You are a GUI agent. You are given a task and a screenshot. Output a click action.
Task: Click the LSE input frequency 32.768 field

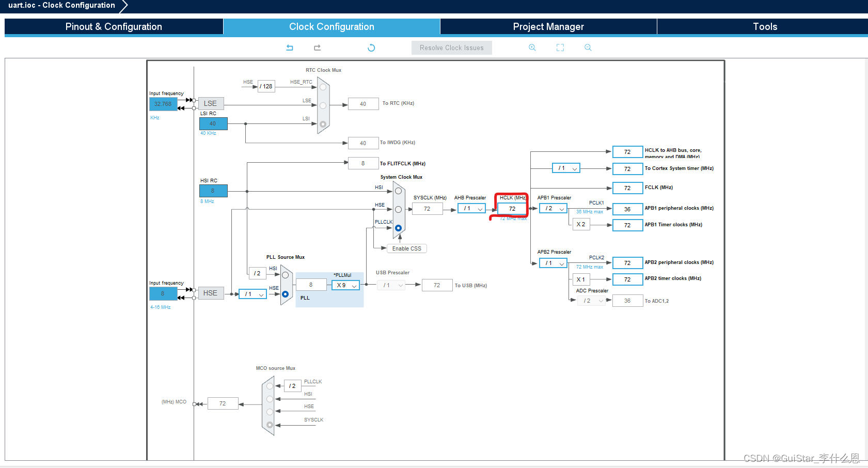pyautogui.click(x=163, y=104)
